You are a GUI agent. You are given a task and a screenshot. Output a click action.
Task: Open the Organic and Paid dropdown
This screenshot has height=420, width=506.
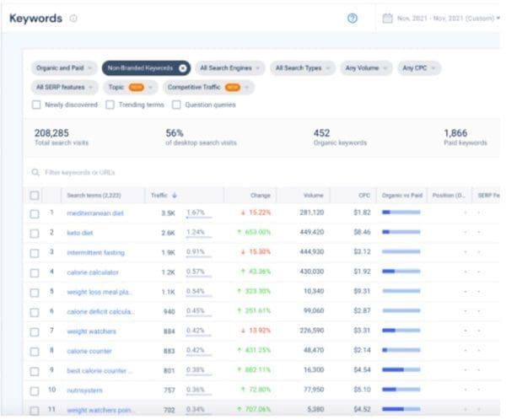pos(63,67)
